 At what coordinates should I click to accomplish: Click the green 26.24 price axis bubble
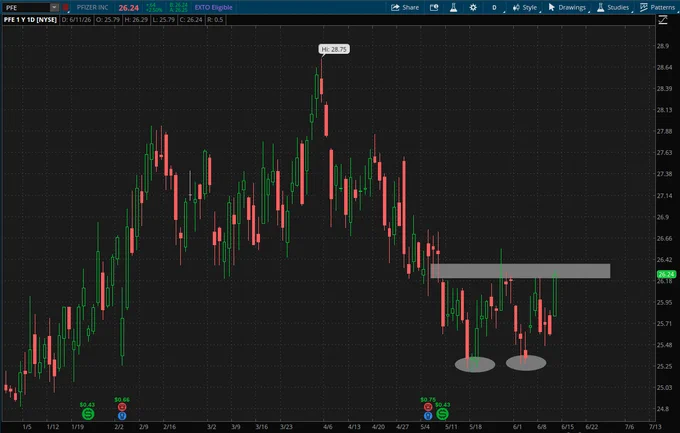pyautogui.click(x=666, y=274)
